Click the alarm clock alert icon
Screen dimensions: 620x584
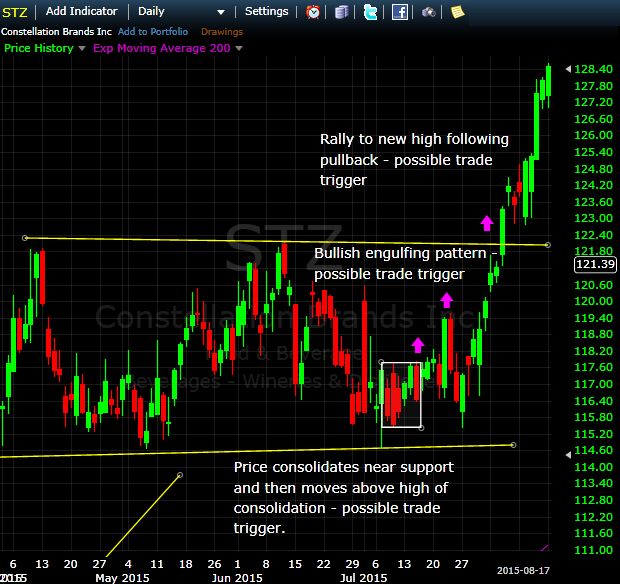[313, 12]
